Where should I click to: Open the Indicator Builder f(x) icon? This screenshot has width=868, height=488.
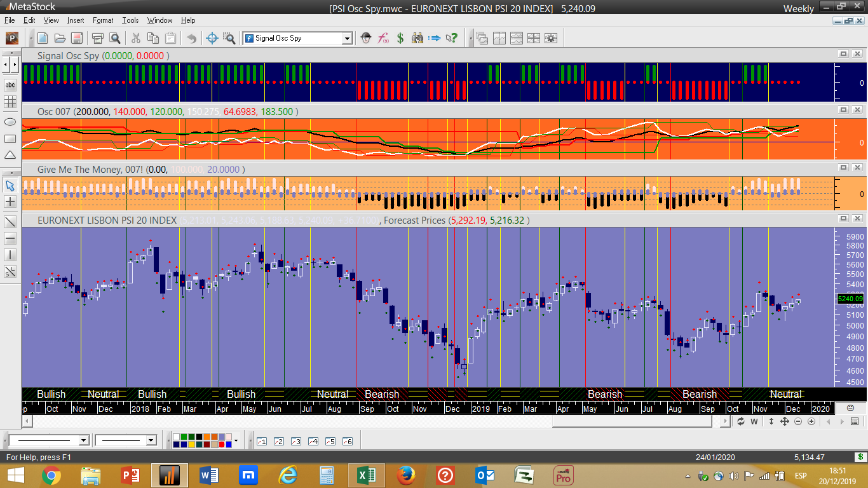click(x=383, y=38)
